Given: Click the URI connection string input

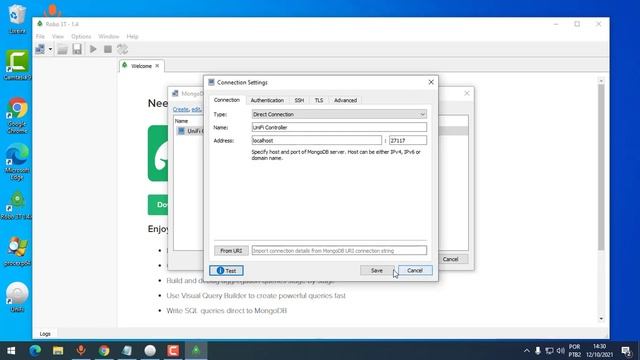Looking at the screenshot, I should (x=339, y=251).
